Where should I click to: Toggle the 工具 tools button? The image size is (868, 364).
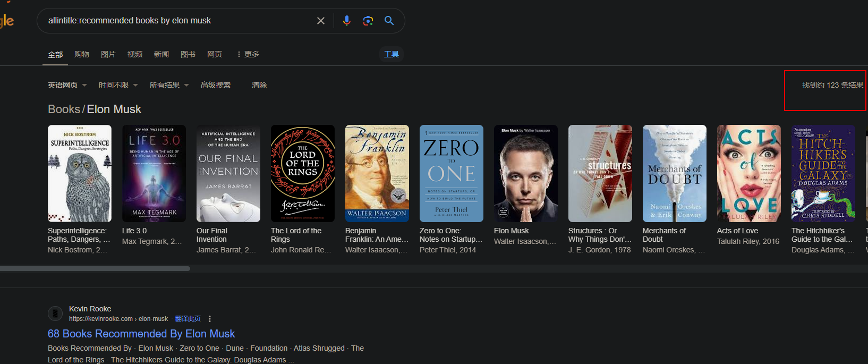(x=391, y=54)
